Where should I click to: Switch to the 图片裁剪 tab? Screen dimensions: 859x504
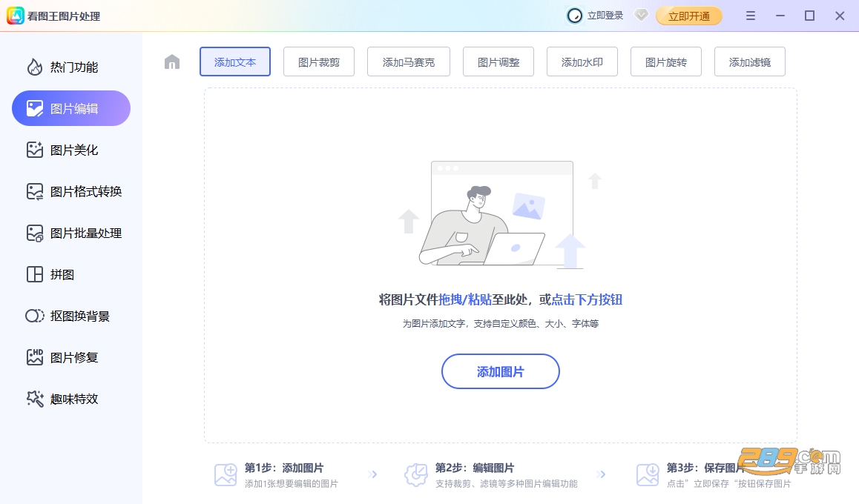(x=319, y=62)
